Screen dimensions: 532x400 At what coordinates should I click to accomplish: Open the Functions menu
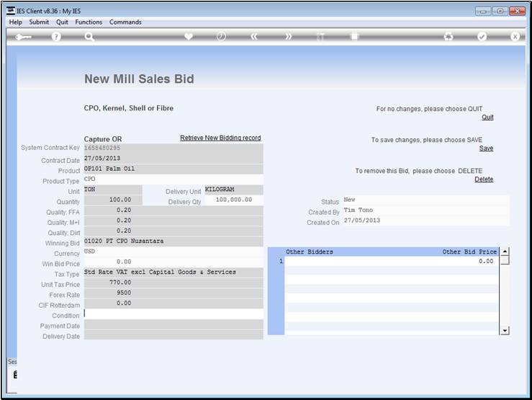pos(89,22)
